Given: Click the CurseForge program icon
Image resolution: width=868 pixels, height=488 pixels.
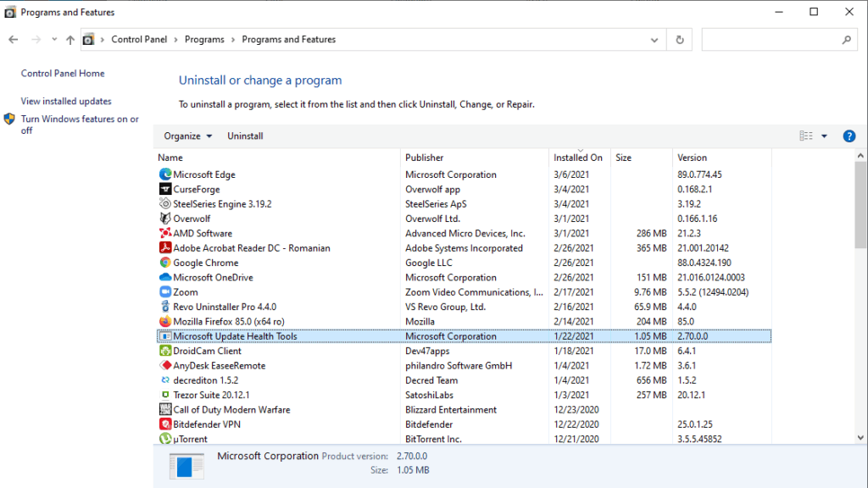Looking at the screenshot, I should click(x=165, y=189).
